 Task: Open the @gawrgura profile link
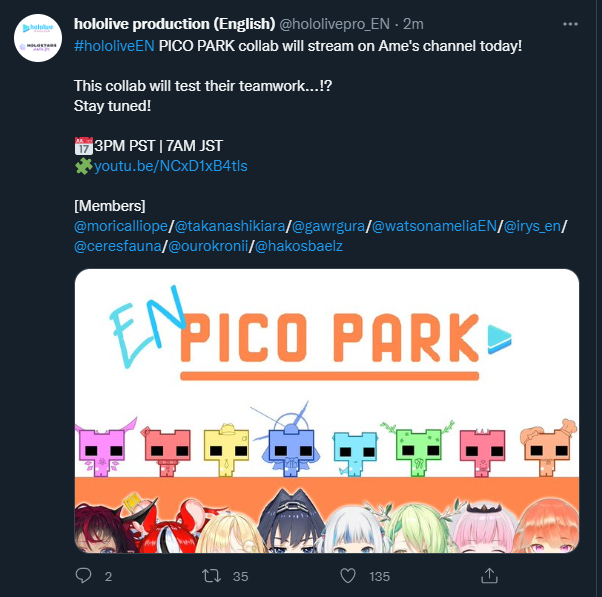pos(328,226)
